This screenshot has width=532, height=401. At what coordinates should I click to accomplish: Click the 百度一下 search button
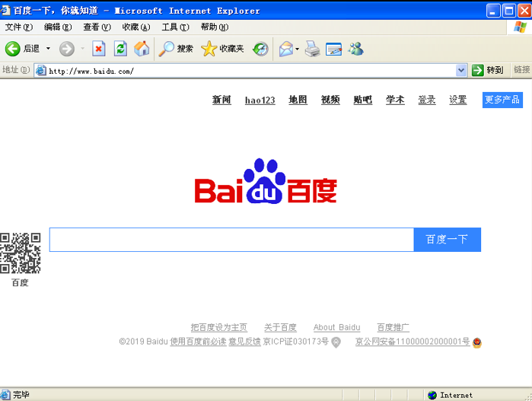[x=448, y=240]
